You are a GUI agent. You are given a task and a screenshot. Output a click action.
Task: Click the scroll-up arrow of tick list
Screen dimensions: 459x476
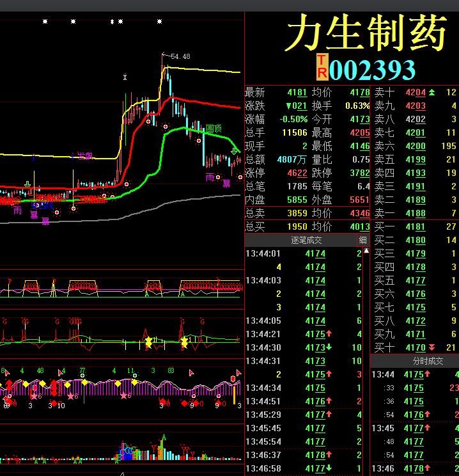[x=366, y=251]
